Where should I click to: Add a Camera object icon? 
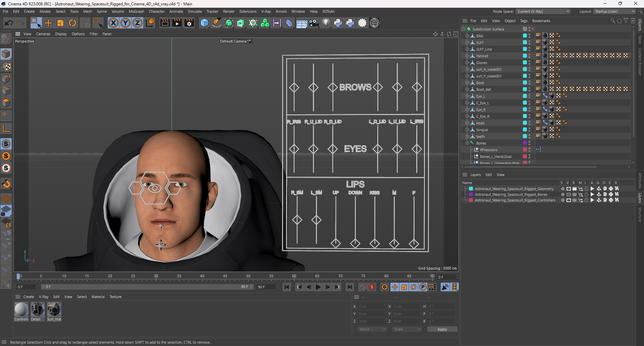[314, 23]
